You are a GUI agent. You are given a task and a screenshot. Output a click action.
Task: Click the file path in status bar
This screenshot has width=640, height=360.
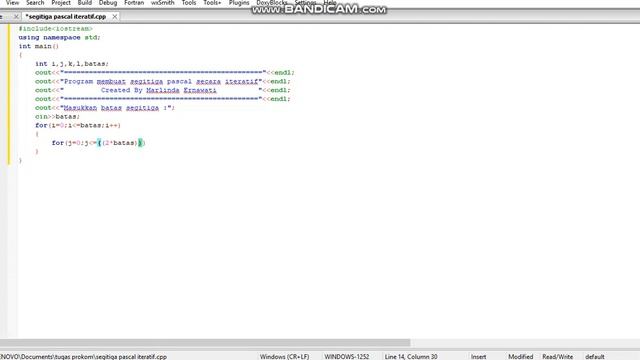tap(83, 357)
